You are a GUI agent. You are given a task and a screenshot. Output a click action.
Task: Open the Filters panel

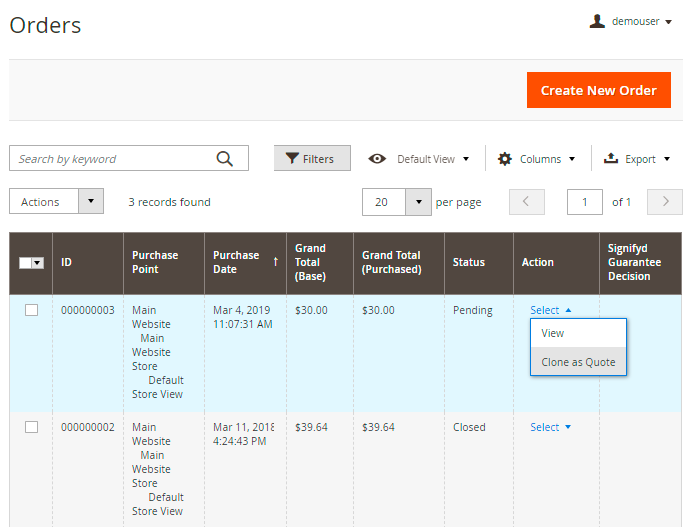point(311,158)
